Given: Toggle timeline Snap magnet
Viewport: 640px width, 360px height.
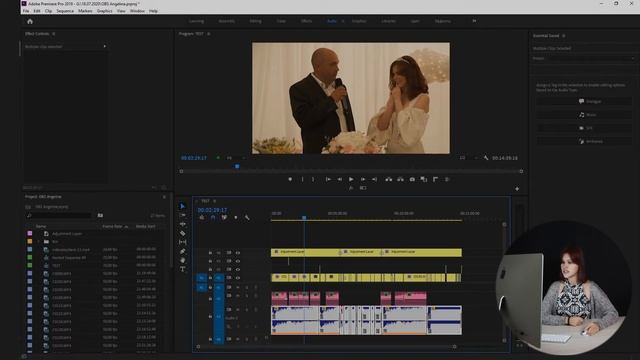Looking at the screenshot, I should click(x=213, y=218).
